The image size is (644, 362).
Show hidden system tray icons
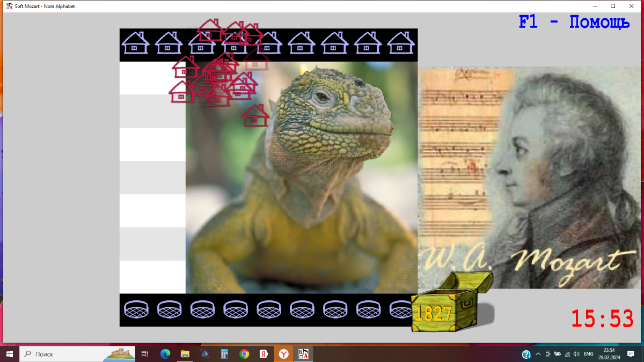(538, 354)
